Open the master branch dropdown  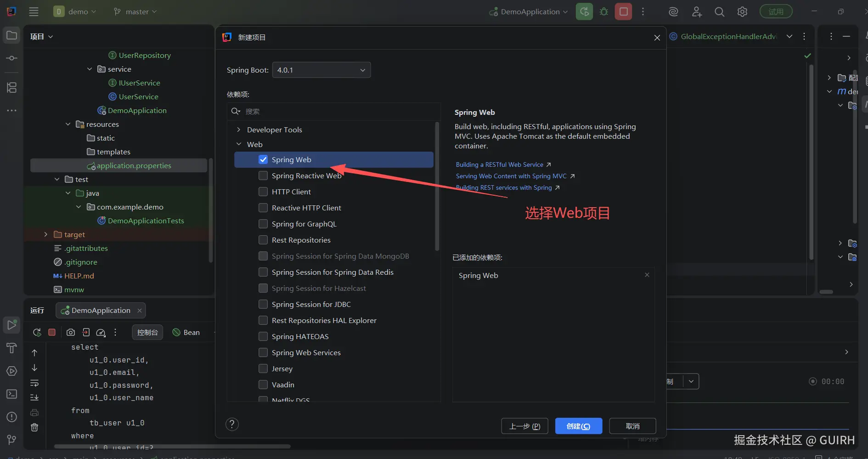tap(135, 12)
